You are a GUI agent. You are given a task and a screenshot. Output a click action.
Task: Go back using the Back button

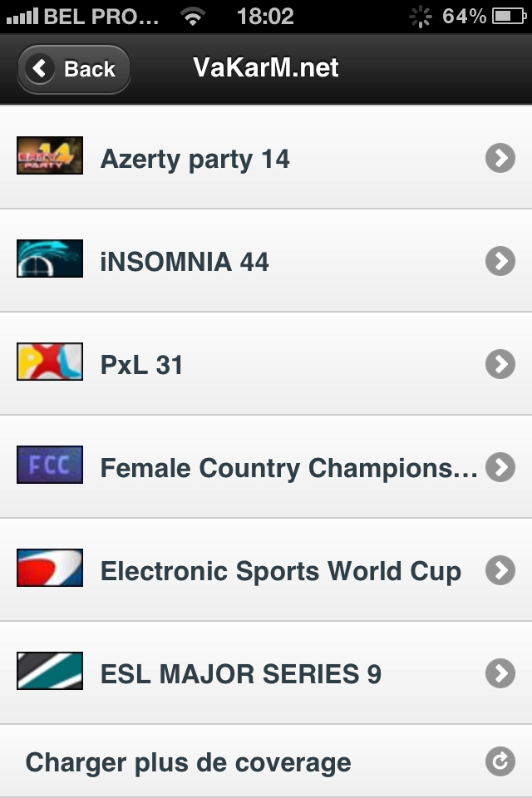click(x=73, y=68)
